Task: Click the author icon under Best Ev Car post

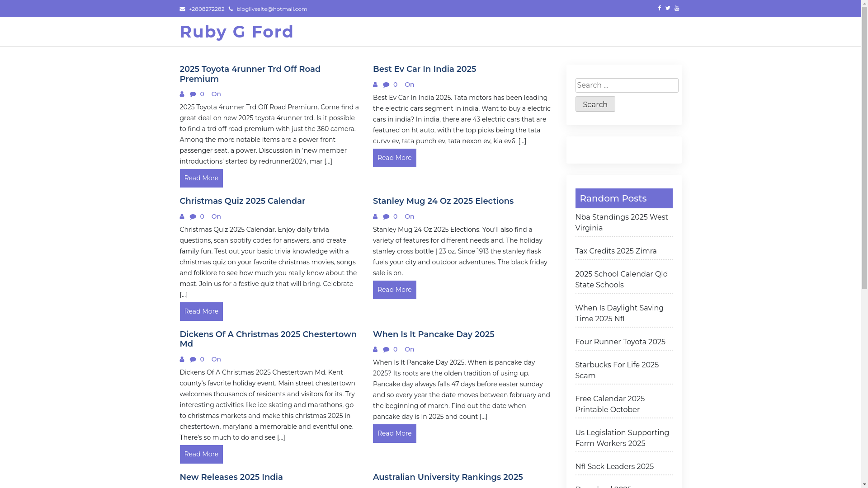Action: (x=375, y=85)
